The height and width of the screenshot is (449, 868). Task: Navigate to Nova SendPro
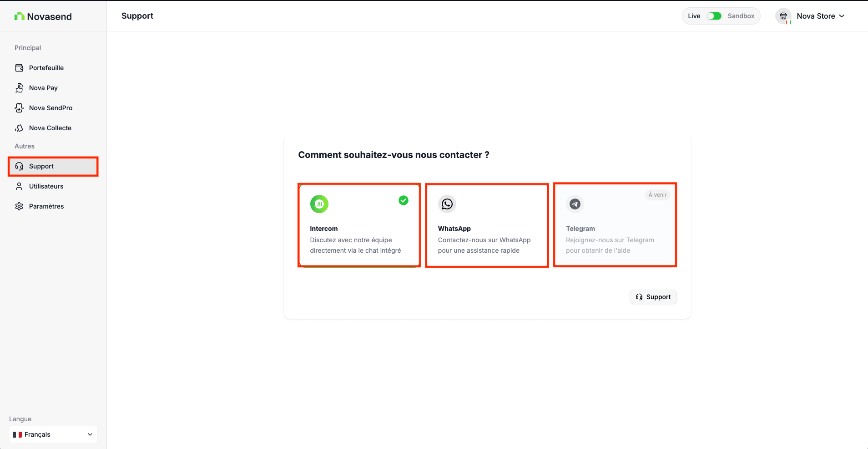53,108
